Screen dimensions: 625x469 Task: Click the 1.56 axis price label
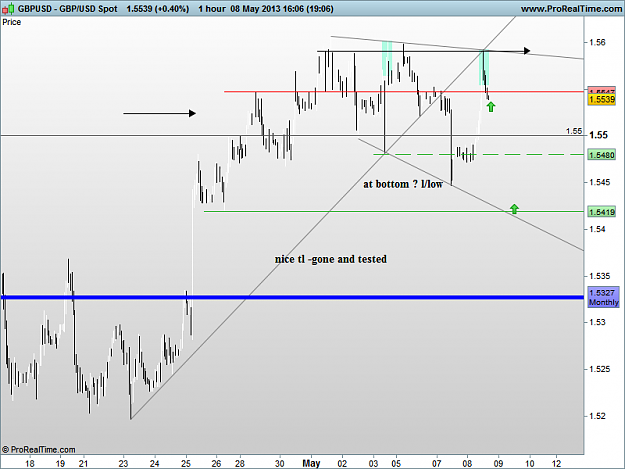point(597,42)
